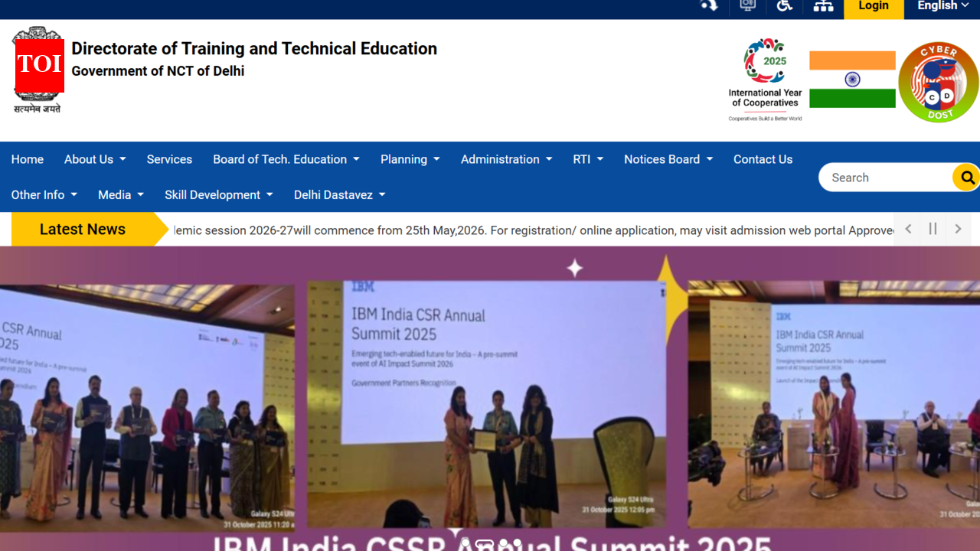Select the active pill-shaped carousel indicator
This screenshot has width=980, height=551.
(x=485, y=543)
